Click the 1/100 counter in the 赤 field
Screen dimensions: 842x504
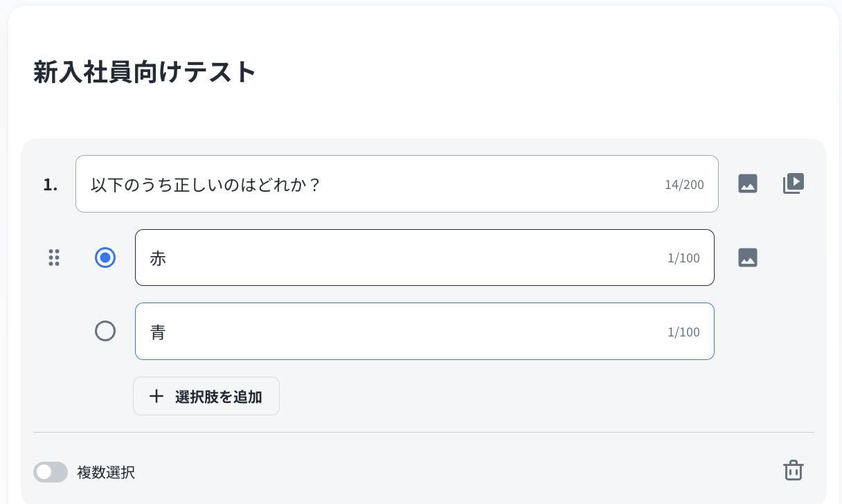point(683,258)
